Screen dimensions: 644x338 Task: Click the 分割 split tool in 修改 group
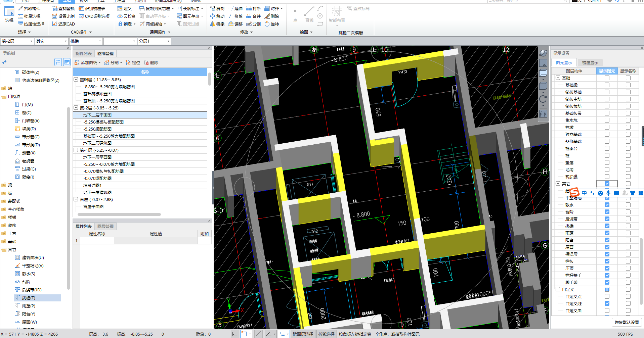[253, 24]
